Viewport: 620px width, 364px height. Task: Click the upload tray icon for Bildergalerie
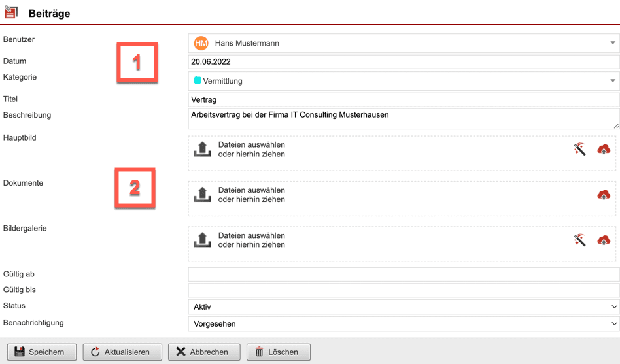tap(203, 240)
